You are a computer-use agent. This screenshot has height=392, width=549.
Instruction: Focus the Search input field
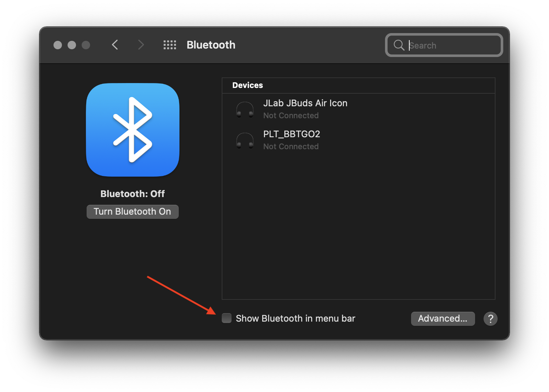coord(444,45)
